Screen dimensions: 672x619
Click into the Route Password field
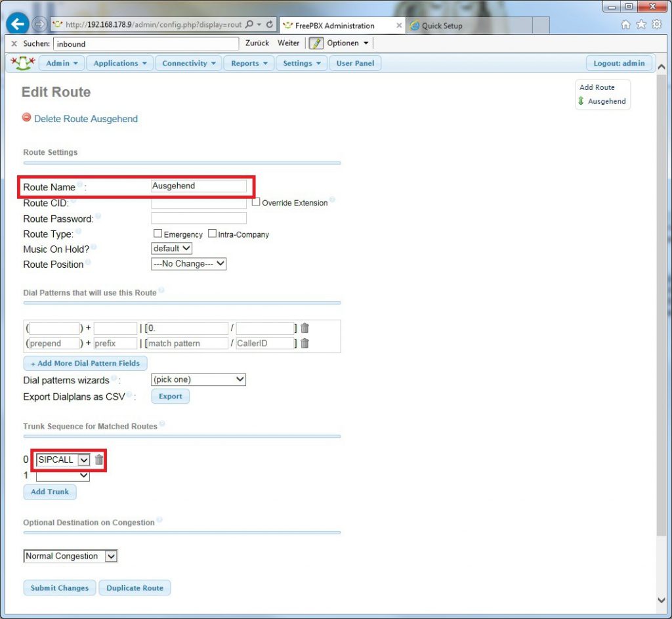point(199,218)
